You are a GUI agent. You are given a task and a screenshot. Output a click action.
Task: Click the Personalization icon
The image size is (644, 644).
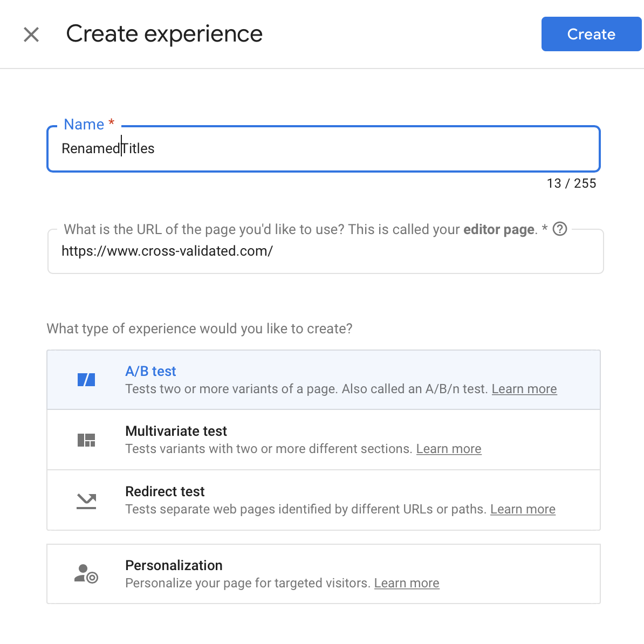click(86, 574)
